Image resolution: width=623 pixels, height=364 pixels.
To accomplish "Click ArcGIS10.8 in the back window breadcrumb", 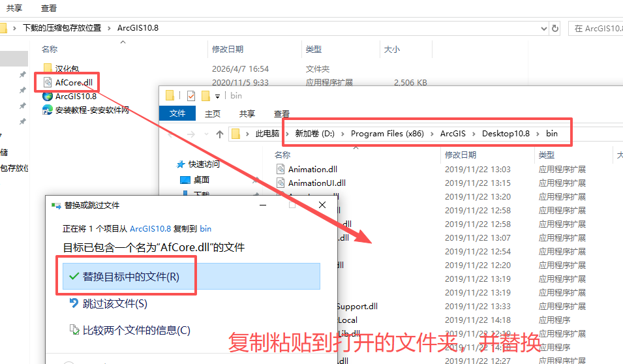I will (138, 28).
